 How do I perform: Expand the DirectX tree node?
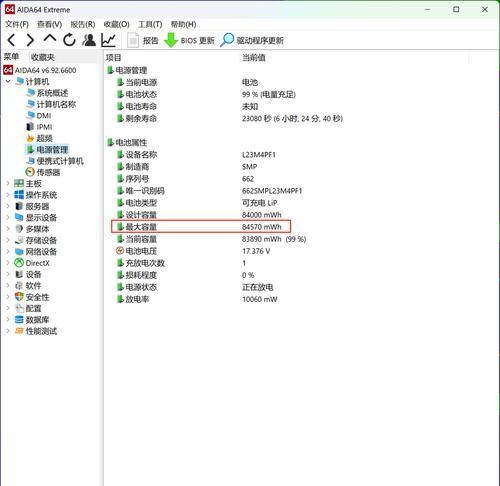[8, 263]
